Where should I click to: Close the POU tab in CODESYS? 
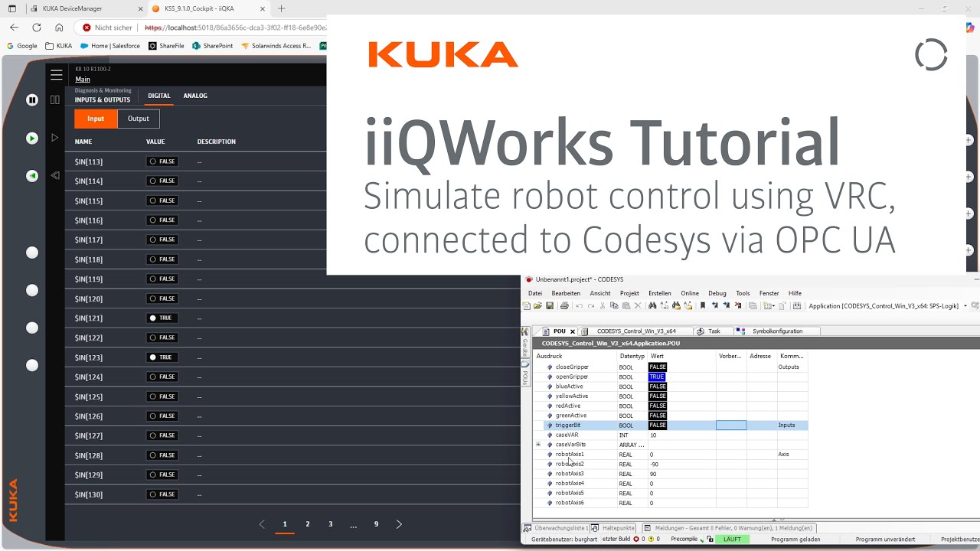(572, 331)
